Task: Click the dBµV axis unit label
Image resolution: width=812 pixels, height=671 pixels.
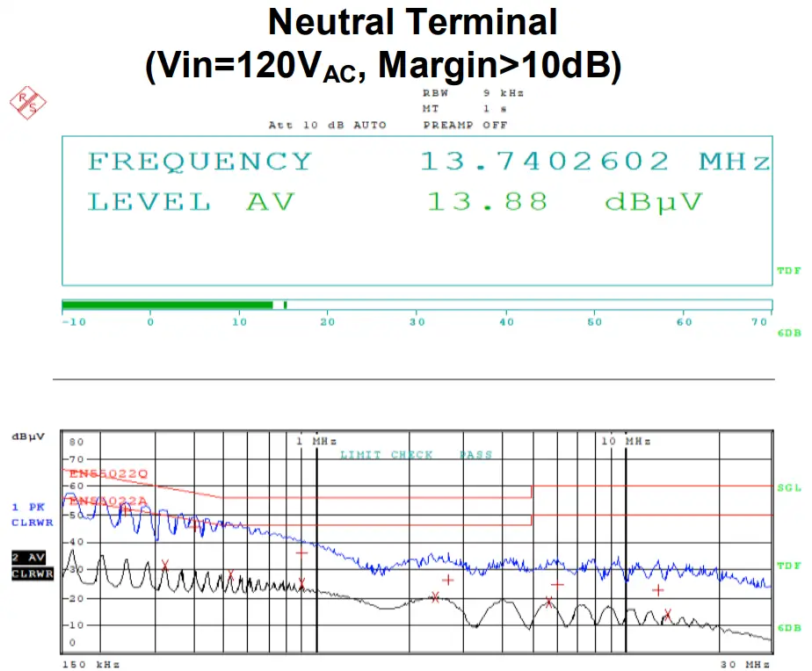Action: click(28, 437)
